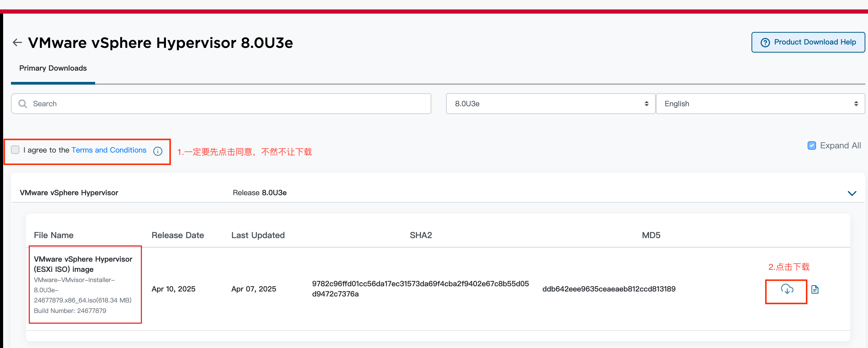Click into the Search input field
The width and height of the screenshot is (868, 348).
pos(221,104)
